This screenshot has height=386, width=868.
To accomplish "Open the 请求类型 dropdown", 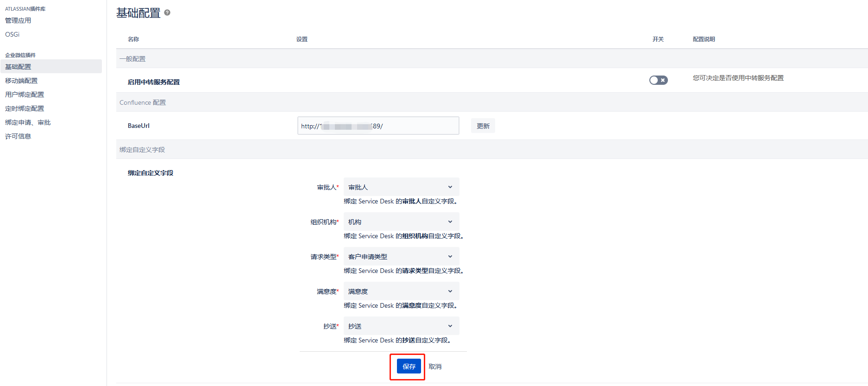I will (x=401, y=257).
